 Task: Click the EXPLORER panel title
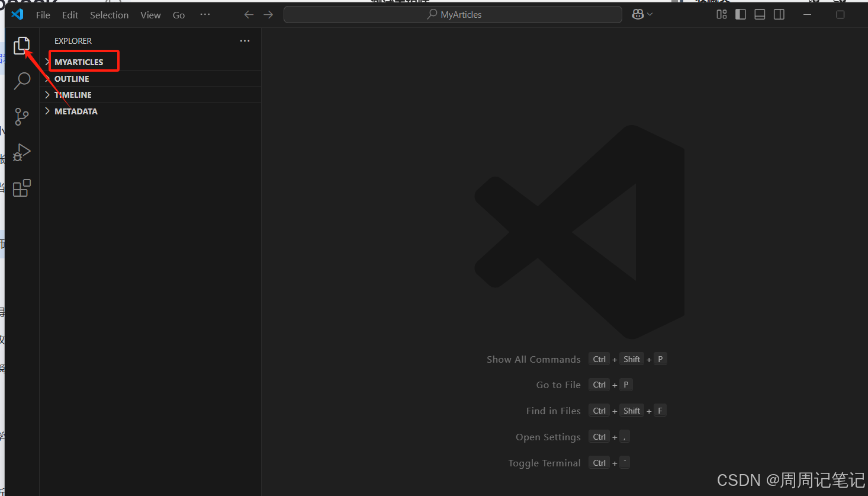pyautogui.click(x=73, y=41)
